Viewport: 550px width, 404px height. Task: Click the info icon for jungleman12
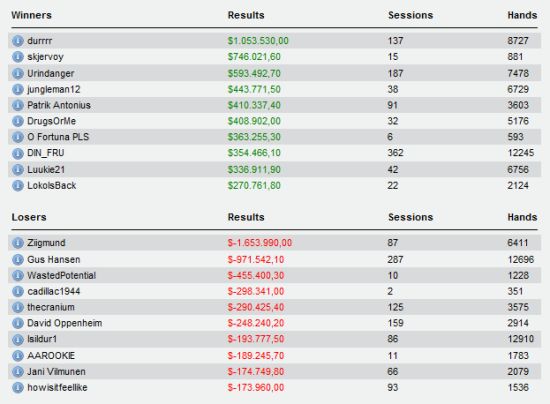click(x=18, y=89)
